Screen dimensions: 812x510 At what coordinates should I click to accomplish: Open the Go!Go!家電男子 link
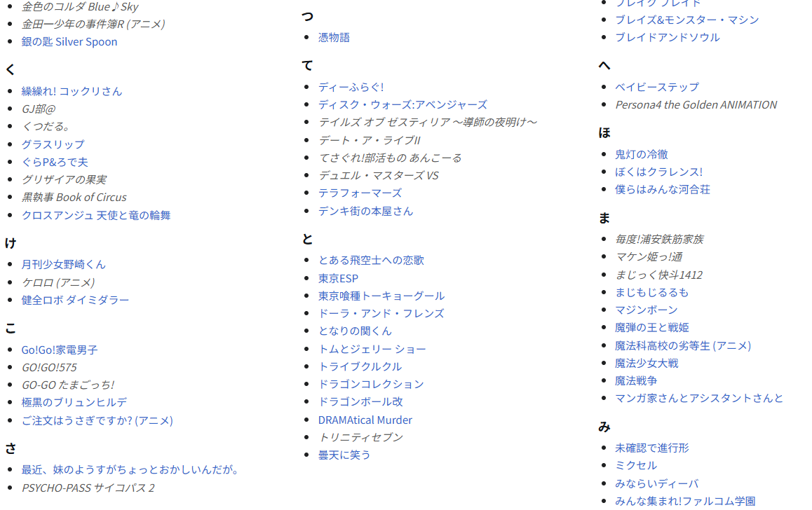[60, 350]
